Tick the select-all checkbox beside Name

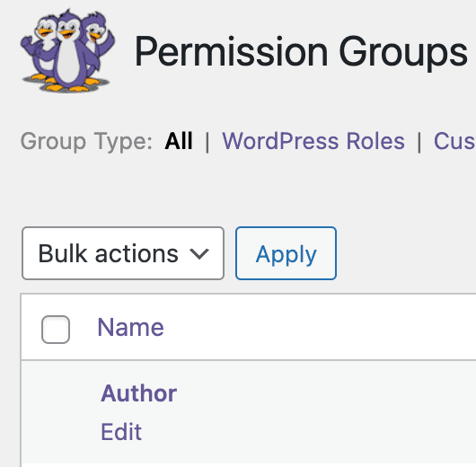pos(56,330)
